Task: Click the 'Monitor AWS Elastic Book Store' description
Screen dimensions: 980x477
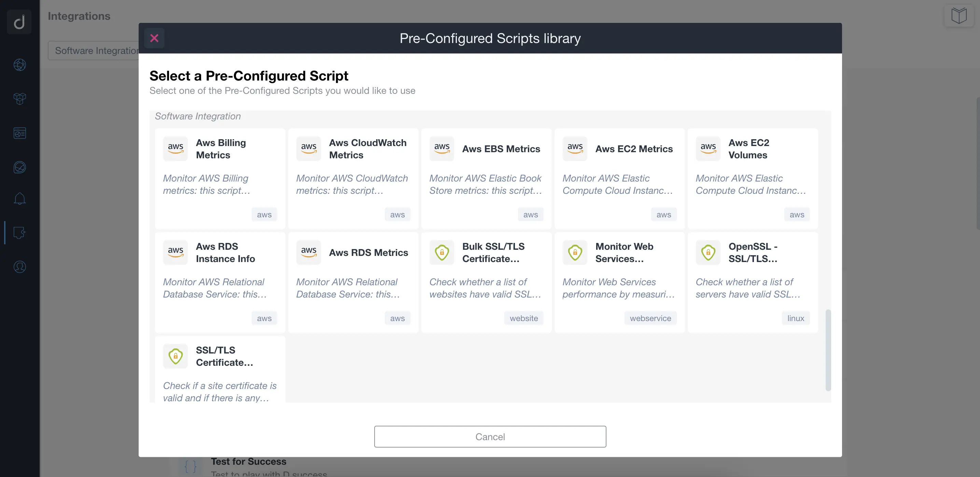Action: [486, 184]
